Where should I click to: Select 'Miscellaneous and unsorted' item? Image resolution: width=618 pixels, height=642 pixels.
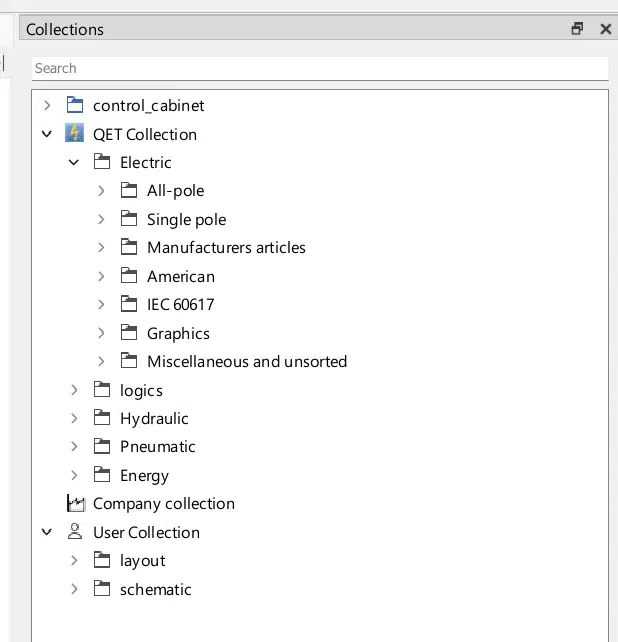pos(247,362)
